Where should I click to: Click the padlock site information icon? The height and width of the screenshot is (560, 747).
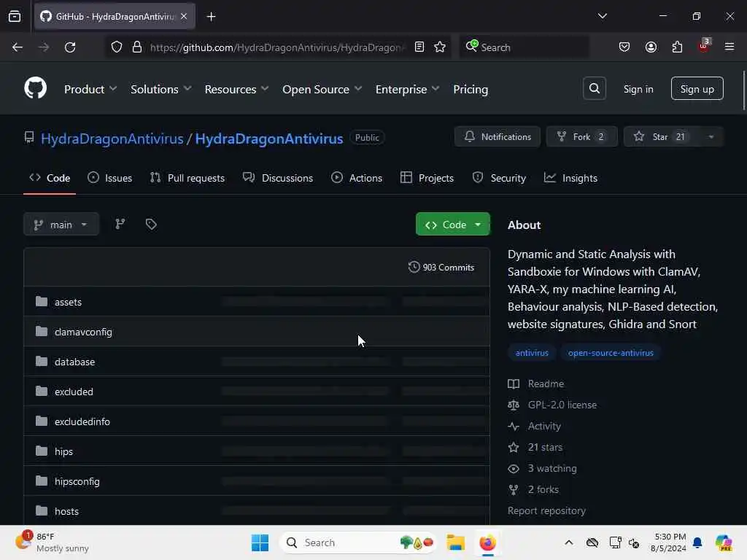click(136, 47)
